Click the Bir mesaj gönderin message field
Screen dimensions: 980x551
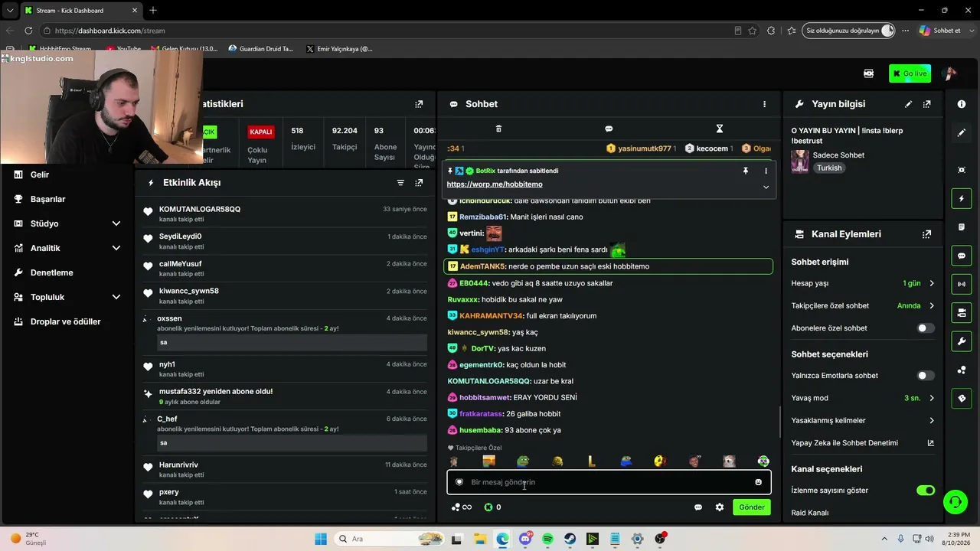click(609, 482)
